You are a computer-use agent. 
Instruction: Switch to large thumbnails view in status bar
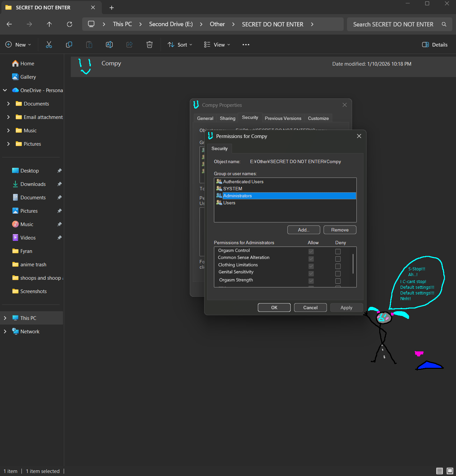pyautogui.click(x=450, y=471)
